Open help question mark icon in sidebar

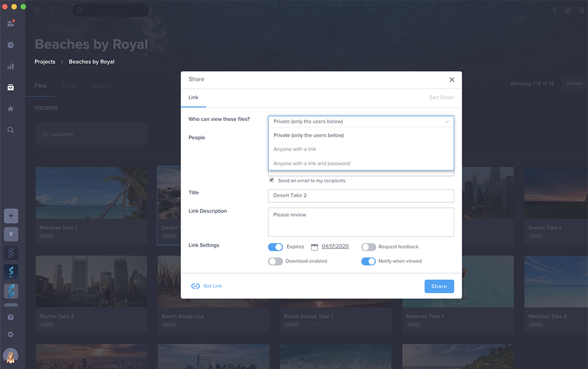pyautogui.click(x=11, y=317)
